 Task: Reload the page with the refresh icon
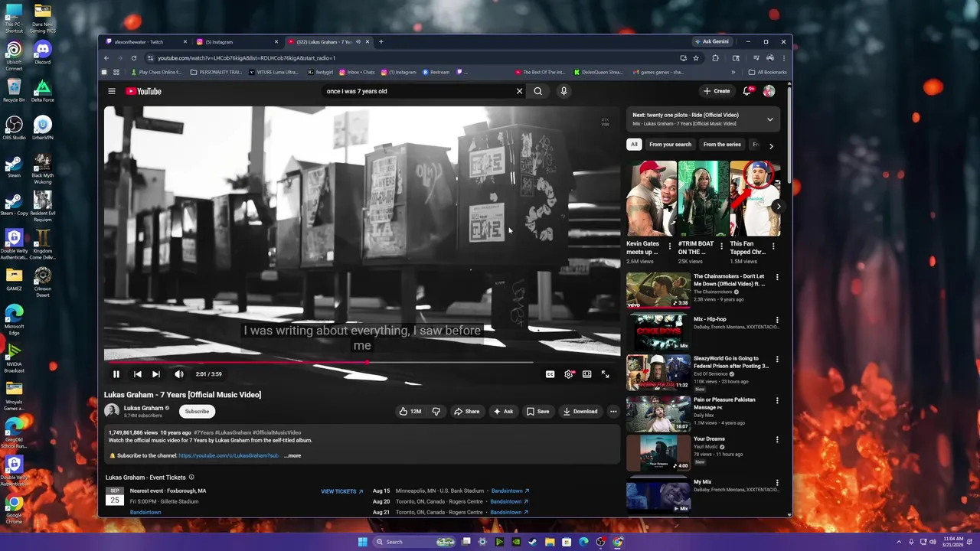pos(134,58)
